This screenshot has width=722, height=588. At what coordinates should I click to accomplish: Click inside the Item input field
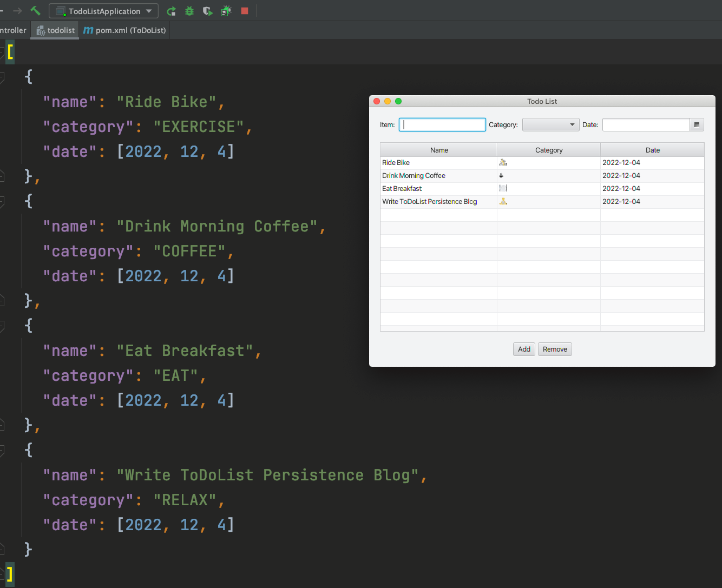(442, 124)
